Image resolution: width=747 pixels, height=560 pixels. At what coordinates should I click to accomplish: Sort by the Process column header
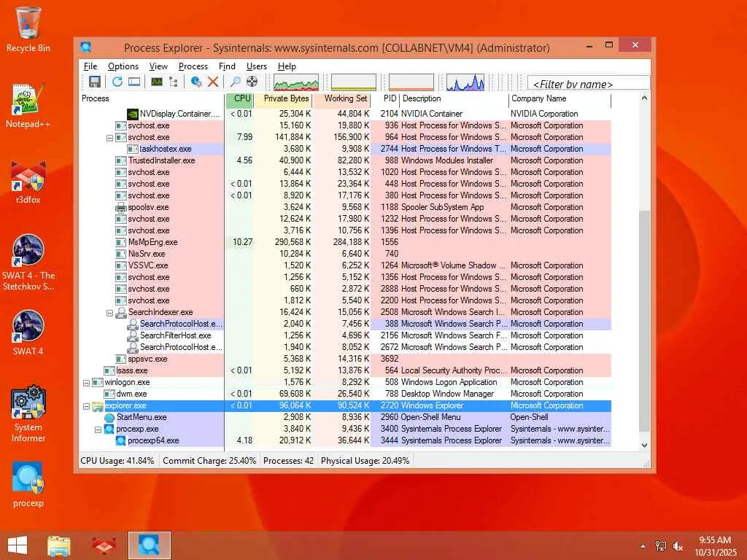coord(152,98)
